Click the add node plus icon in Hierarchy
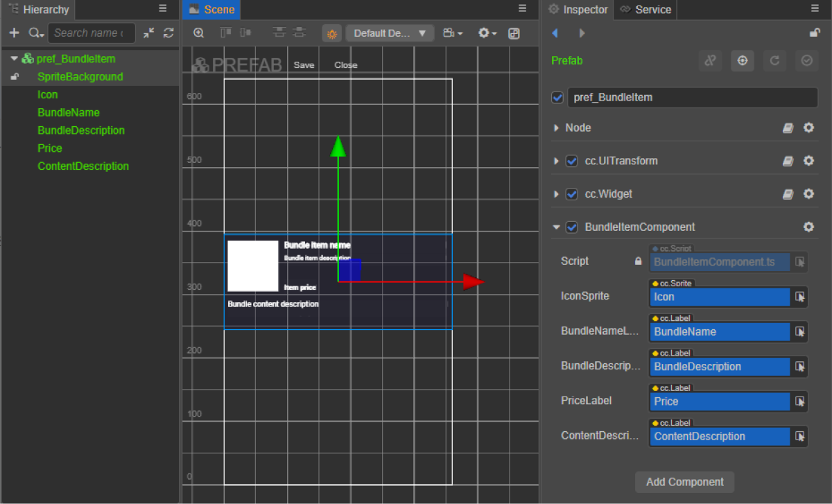The image size is (832, 504). pos(14,33)
